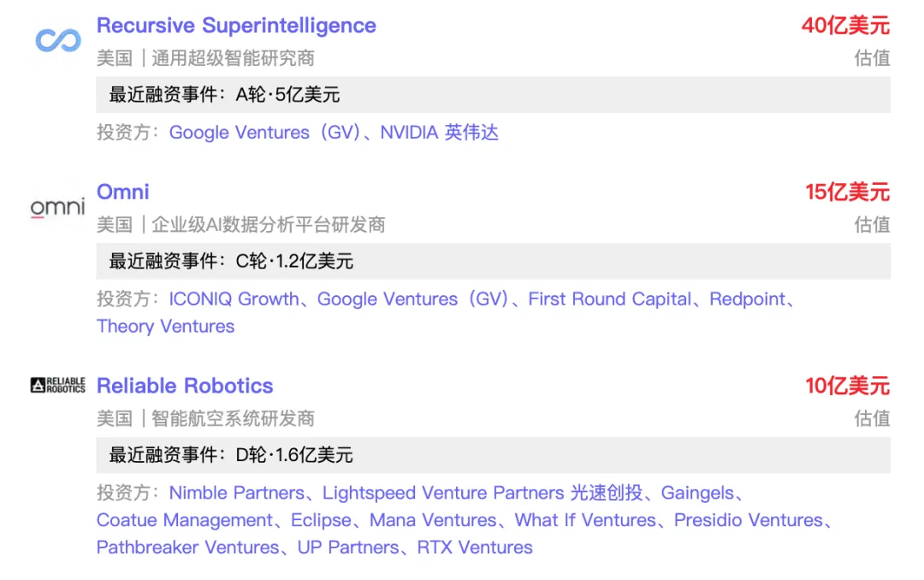Viewport: 924px width, 580px height.
Task: Select the Theory Ventures investor link
Action: [x=165, y=327]
